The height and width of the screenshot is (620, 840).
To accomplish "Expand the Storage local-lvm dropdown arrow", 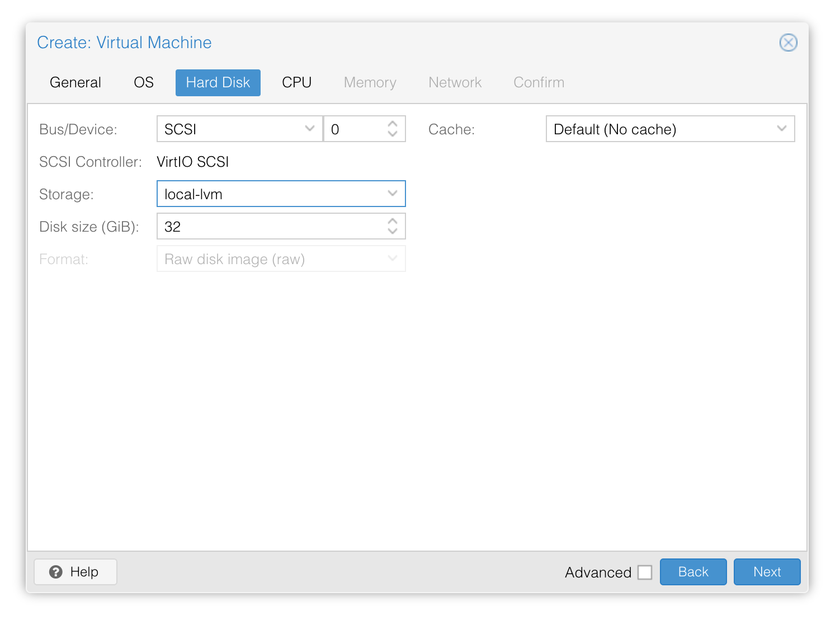I will pyautogui.click(x=393, y=194).
